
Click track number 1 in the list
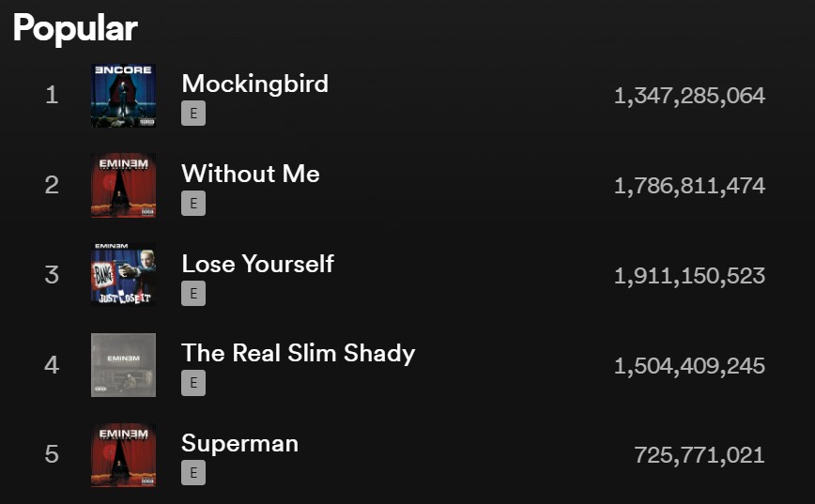coord(52,95)
